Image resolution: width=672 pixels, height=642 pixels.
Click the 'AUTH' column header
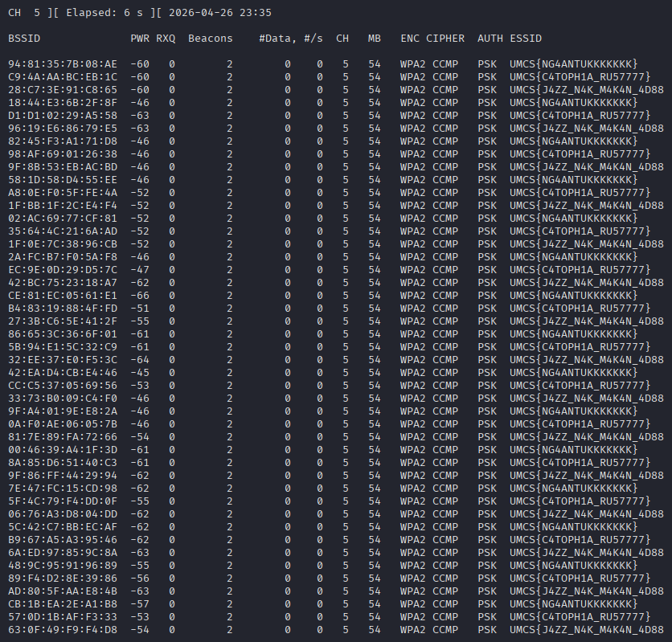click(490, 39)
